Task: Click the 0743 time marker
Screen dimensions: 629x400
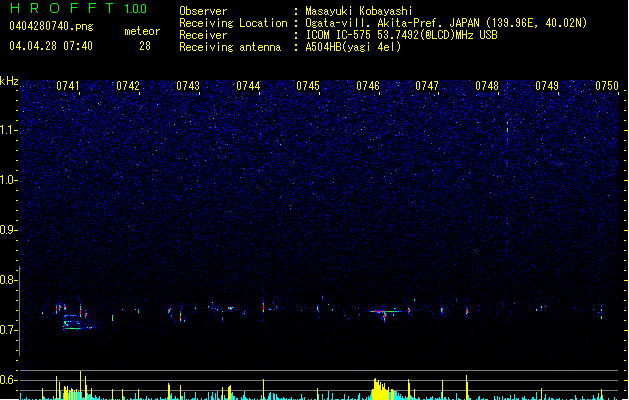Action: pyautogui.click(x=188, y=86)
